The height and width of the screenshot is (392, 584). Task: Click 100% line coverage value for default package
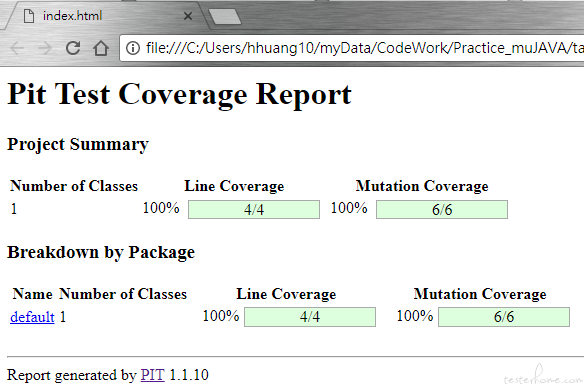tap(221, 316)
